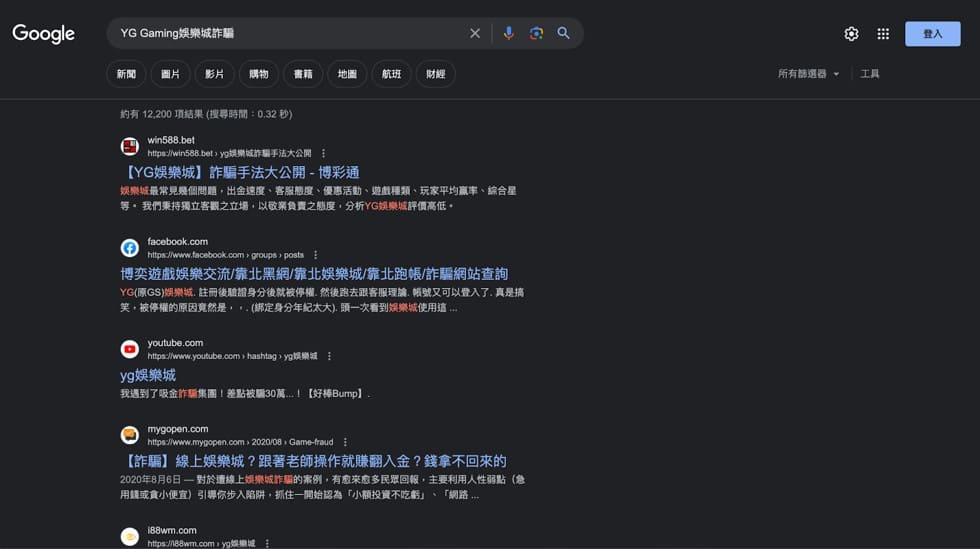Switch to the 地圖 tab
This screenshot has width=980, height=549.
tap(348, 74)
